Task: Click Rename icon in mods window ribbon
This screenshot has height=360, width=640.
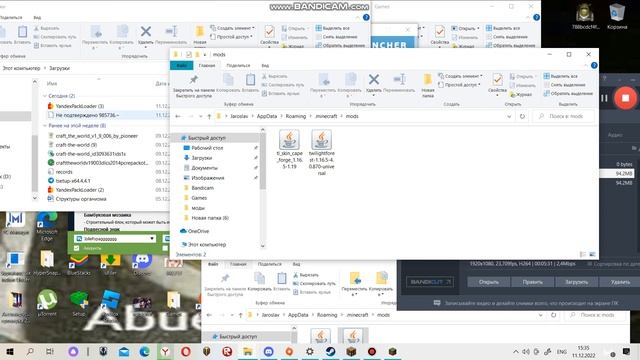Action: tap(399, 79)
